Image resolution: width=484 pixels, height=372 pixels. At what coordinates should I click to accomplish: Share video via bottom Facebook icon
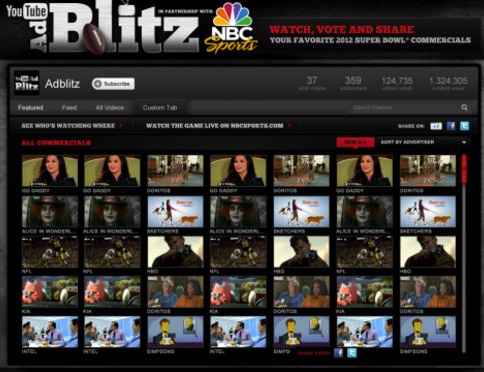[x=338, y=353]
